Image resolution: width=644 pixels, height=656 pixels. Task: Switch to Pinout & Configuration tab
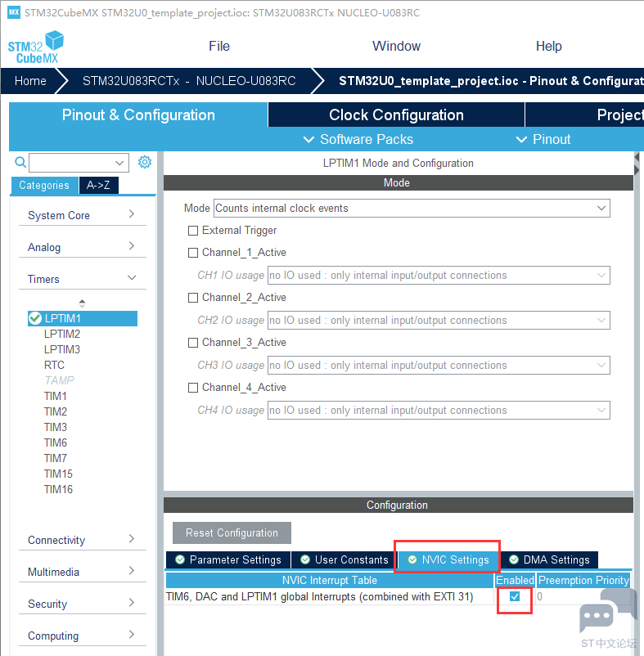(x=138, y=115)
